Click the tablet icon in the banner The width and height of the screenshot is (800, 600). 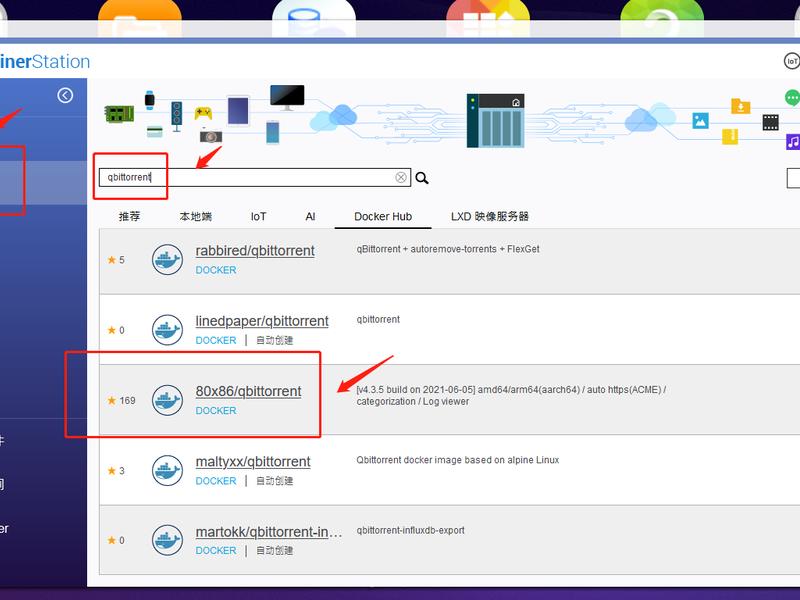tap(238, 111)
